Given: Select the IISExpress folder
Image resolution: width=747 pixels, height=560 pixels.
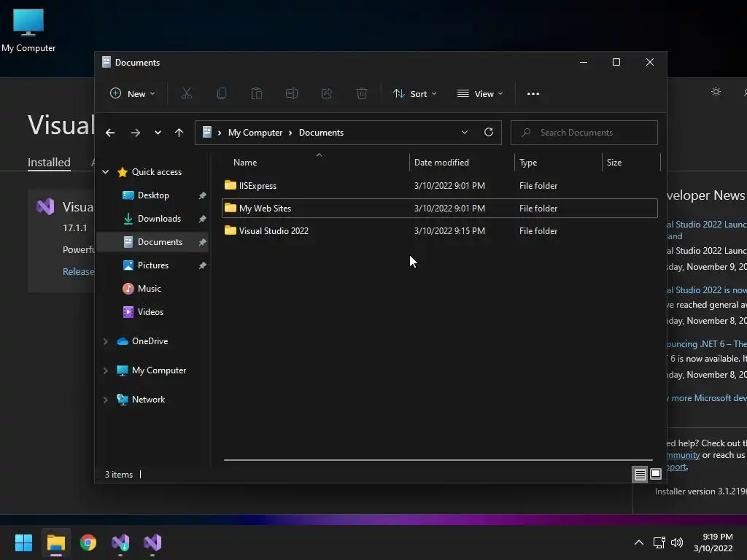Looking at the screenshot, I should [439, 186].
